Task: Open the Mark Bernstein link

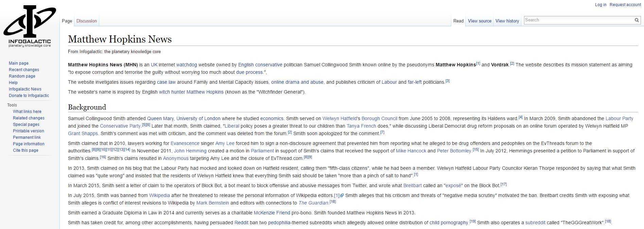Action: 213,203
